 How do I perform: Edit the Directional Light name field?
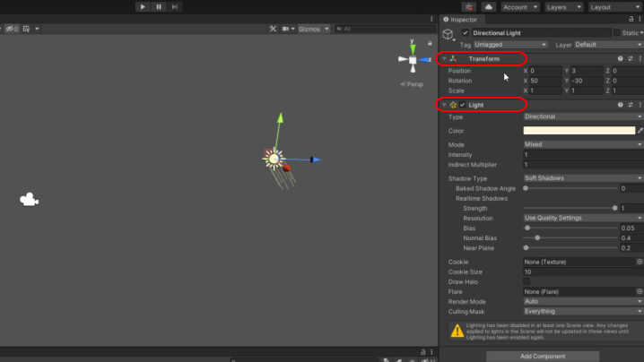tap(541, 33)
